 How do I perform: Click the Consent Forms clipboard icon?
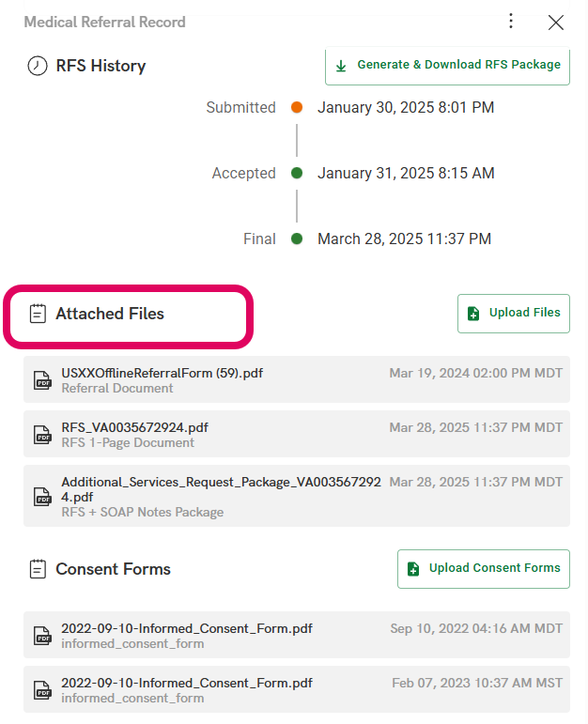pyautogui.click(x=38, y=569)
